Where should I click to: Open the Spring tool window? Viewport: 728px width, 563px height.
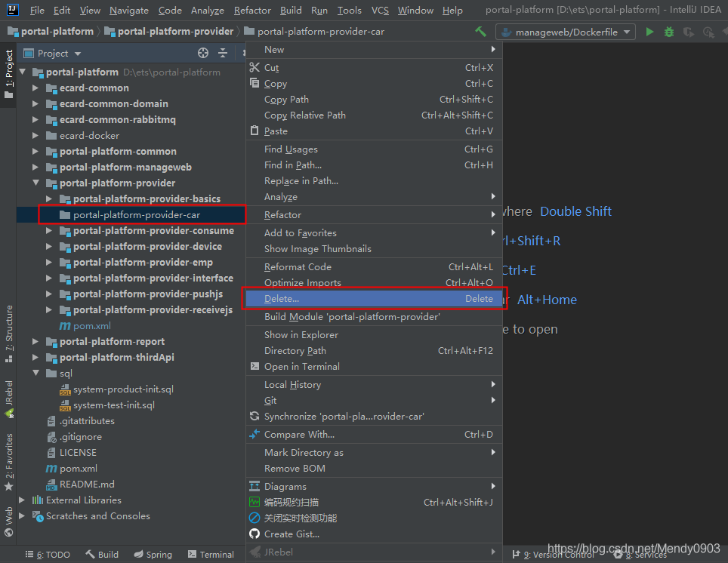[x=153, y=554]
